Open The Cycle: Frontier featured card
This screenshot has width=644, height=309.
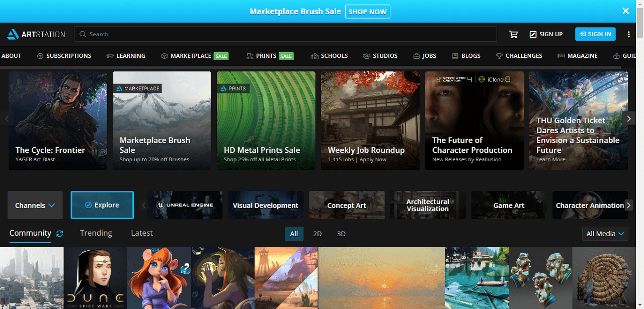click(58, 121)
